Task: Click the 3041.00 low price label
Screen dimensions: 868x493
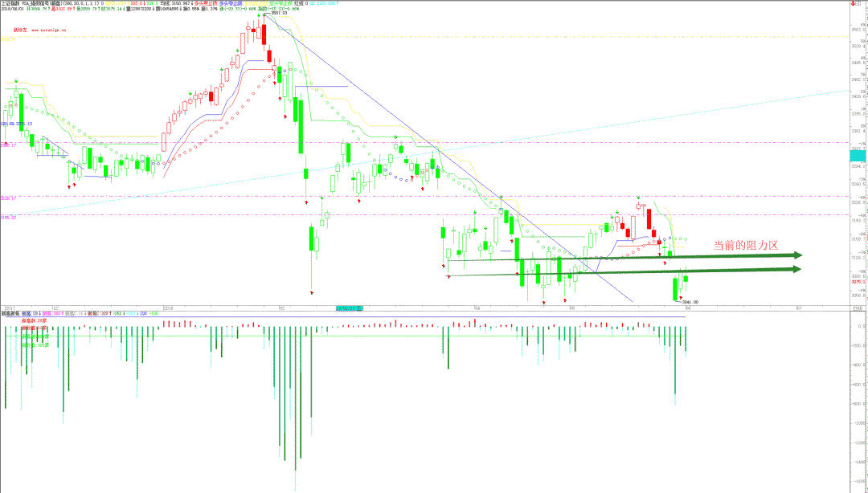Action: 690,303
